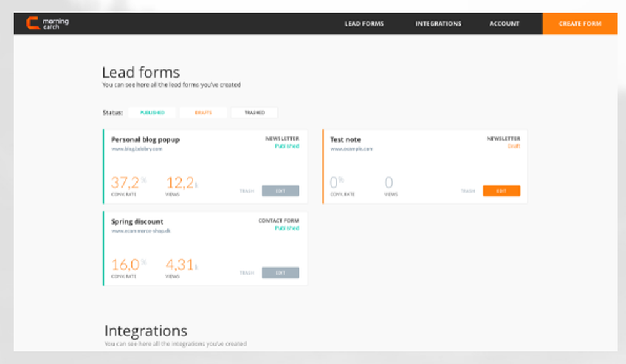
Task: Visit the www.blog link under Personal blog popup
Action: 136,149
